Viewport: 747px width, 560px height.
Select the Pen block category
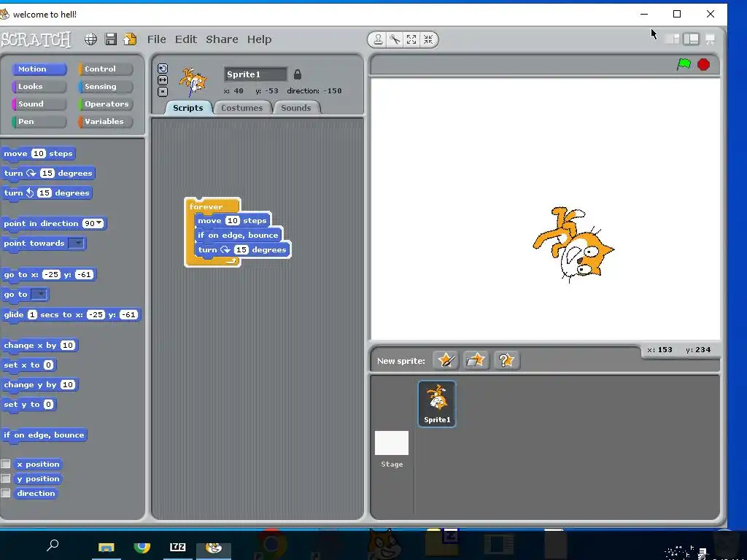tap(39, 122)
